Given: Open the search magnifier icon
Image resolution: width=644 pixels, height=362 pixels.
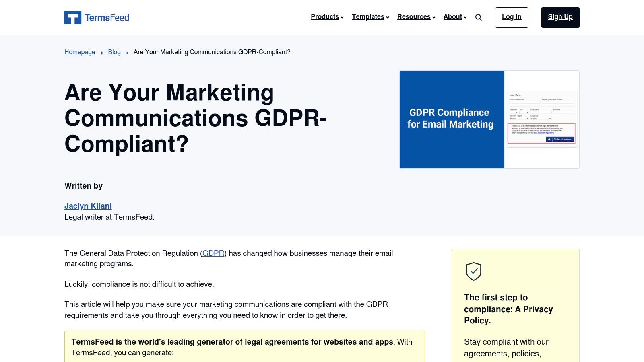Looking at the screenshot, I should pyautogui.click(x=478, y=17).
